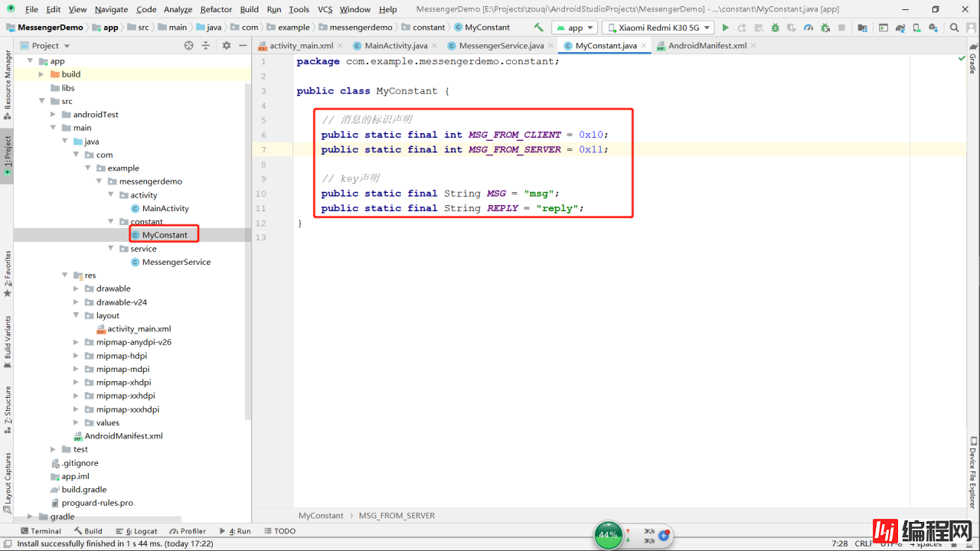Open the TODO tool window
Viewport: 980px width, 551px height.
pos(279,531)
